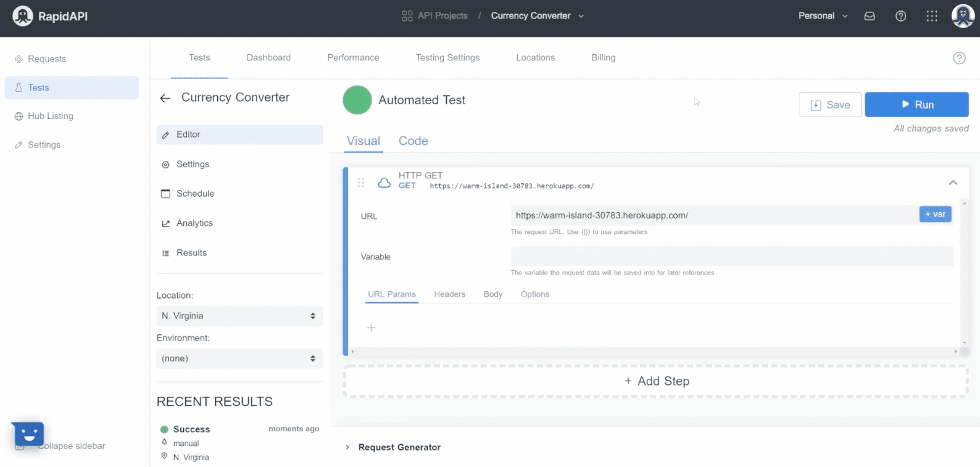Open the Options tab
The height and width of the screenshot is (467, 980).
[x=534, y=294]
